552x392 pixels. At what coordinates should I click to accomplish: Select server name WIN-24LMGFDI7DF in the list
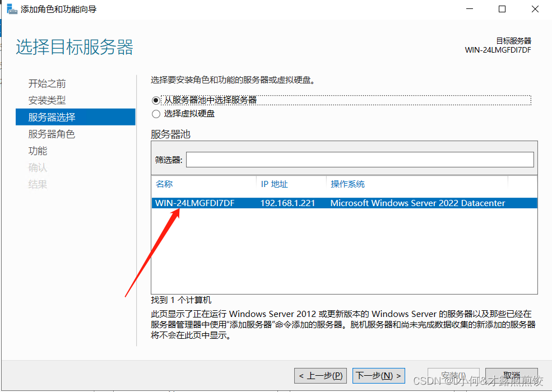tap(194, 203)
